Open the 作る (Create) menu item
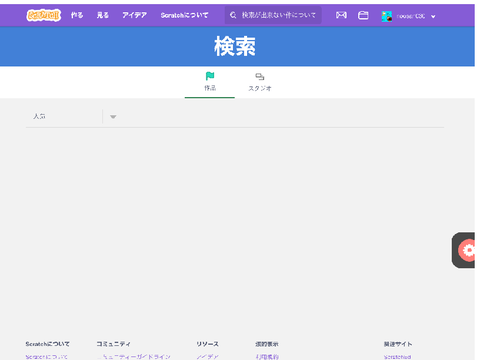 pos(77,15)
